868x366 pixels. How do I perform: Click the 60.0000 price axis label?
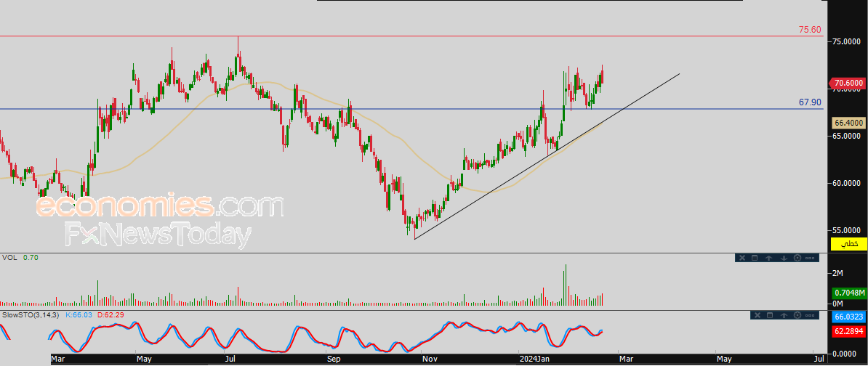click(x=847, y=183)
